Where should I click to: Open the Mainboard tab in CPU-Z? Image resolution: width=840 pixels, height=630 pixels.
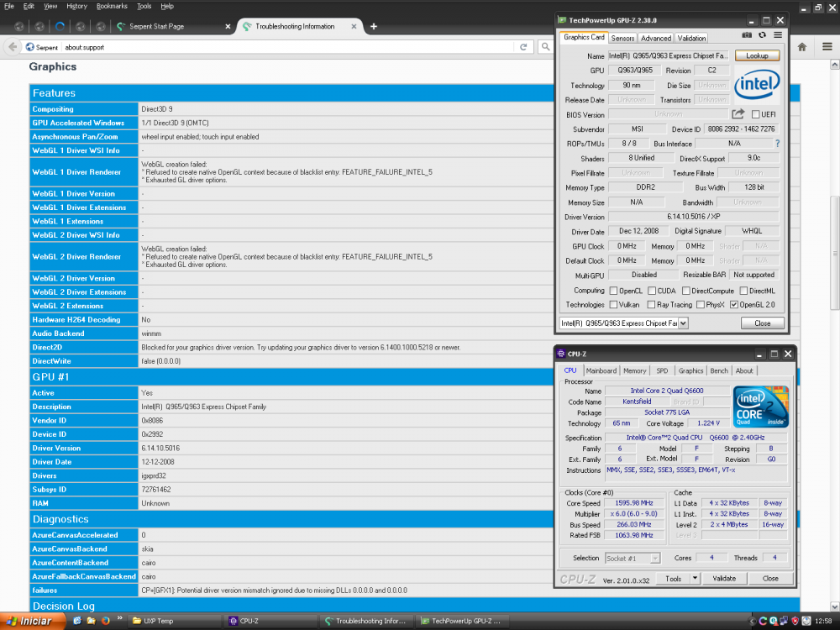tap(601, 370)
